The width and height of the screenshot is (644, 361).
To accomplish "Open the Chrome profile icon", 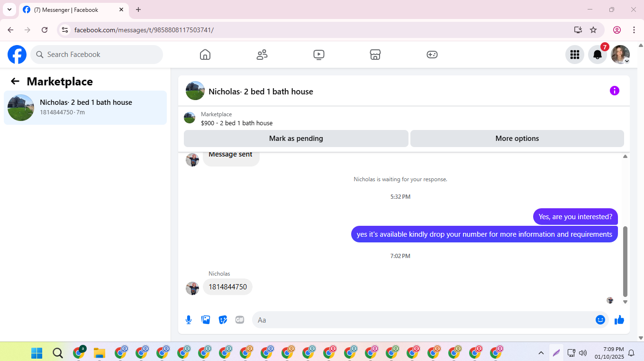I will [617, 30].
